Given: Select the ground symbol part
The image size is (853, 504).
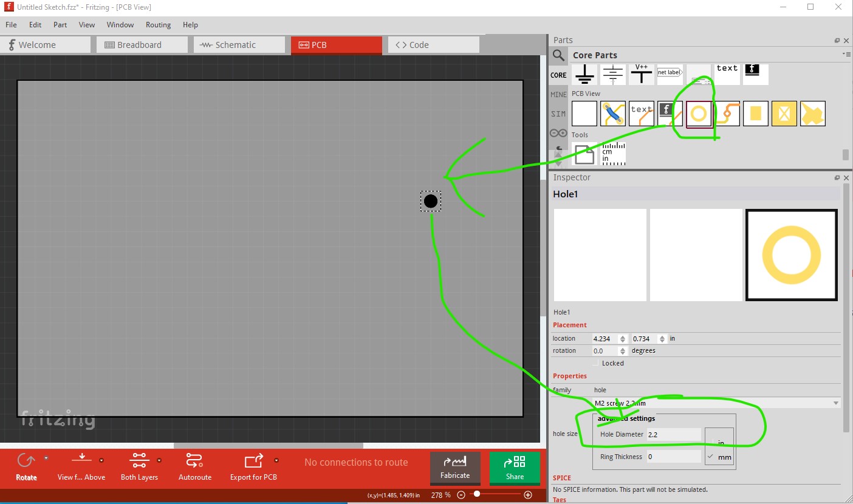Looking at the screenshot, I should click(584, 75).
